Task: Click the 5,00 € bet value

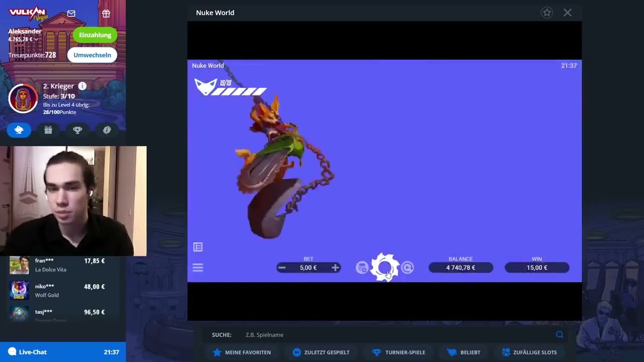Action: point(308,267)
